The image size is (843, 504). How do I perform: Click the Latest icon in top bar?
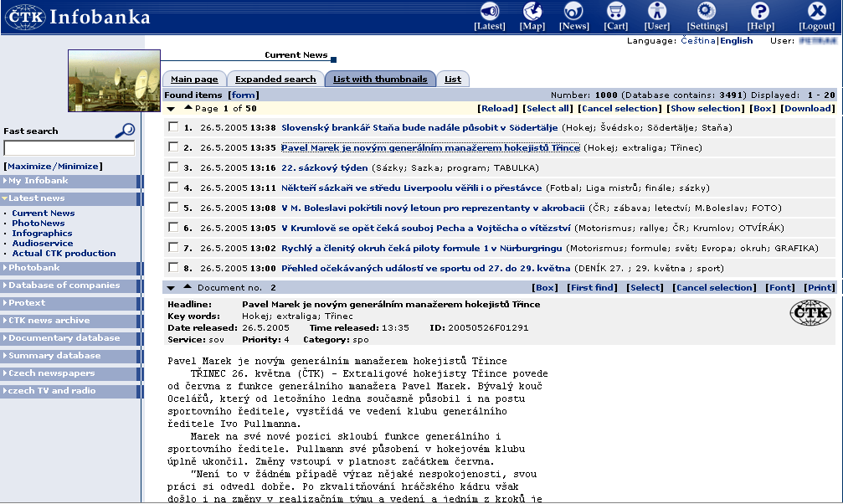click(489, 12)
